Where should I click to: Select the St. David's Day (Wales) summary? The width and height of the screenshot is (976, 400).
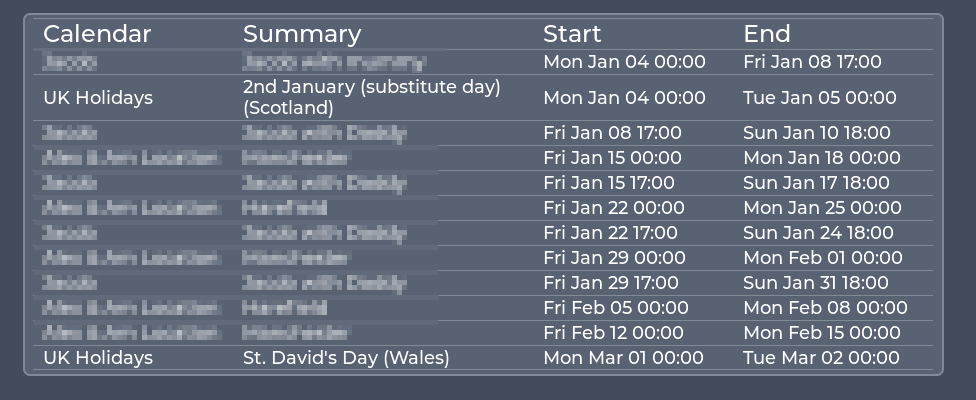coord(346,358)
